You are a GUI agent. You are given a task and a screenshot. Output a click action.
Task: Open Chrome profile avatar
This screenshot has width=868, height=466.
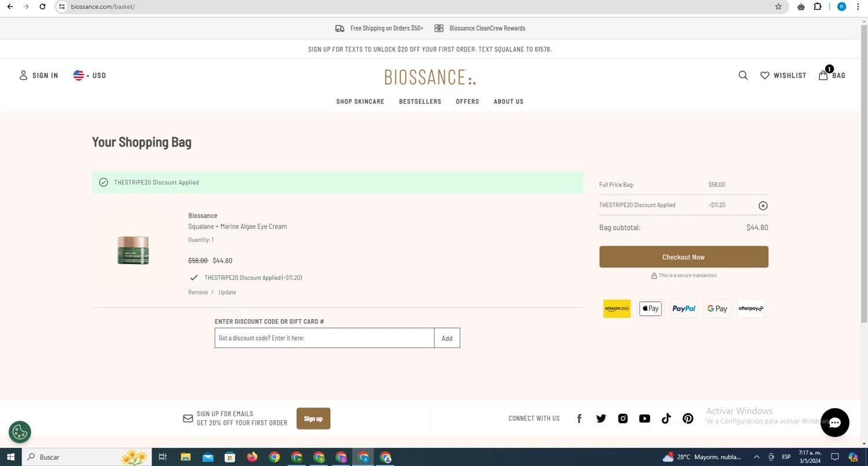841,6
